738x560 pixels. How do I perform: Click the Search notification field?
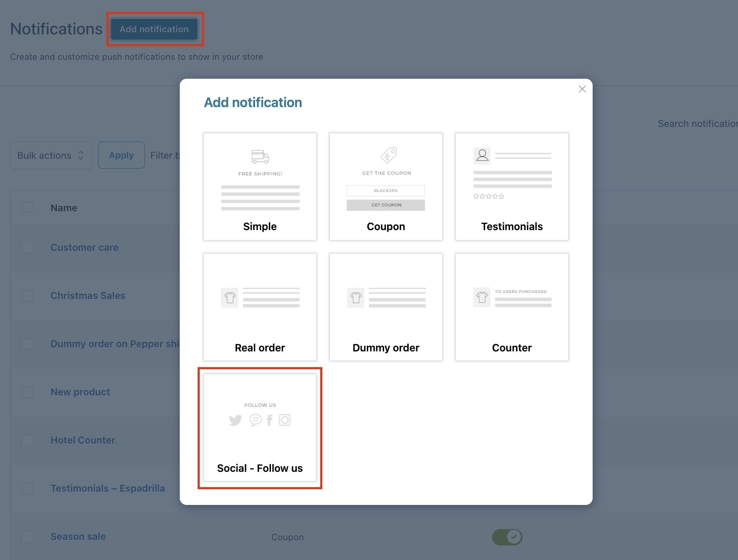pyautogui.click(x=698, y=123)
